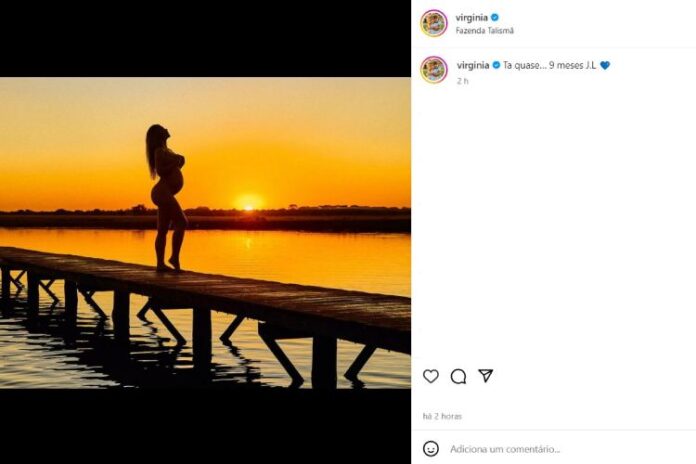Click the "Ta quase... 9 meses J.L" caption text
This screenshot has width=696, height=464.
(549, 65)
